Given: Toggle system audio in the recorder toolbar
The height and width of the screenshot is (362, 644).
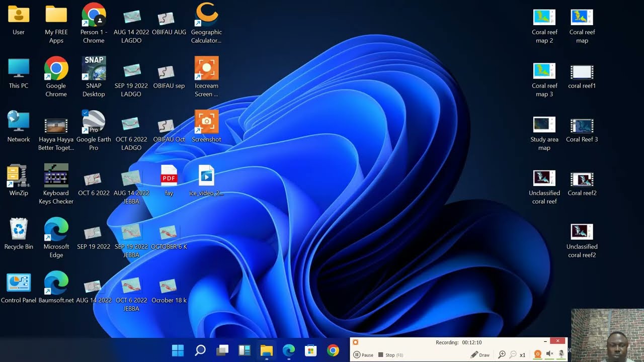Looking at the screenshot, I should 549,354.
